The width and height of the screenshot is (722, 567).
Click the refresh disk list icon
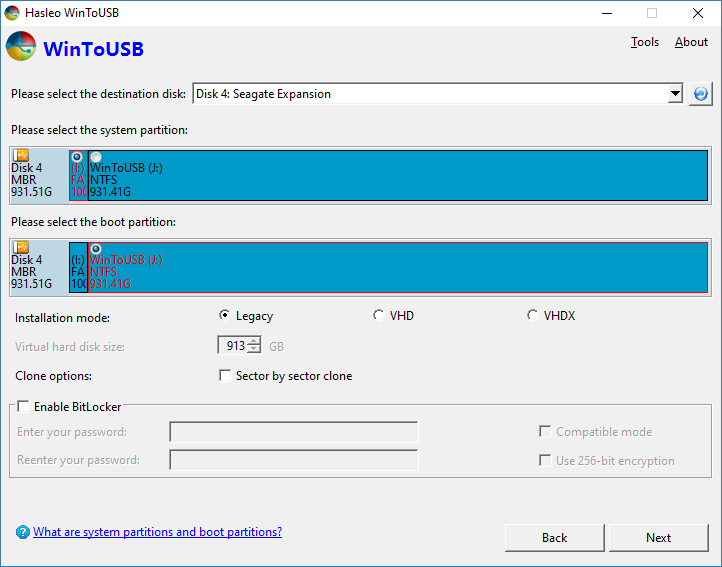[x=700, y=94]
